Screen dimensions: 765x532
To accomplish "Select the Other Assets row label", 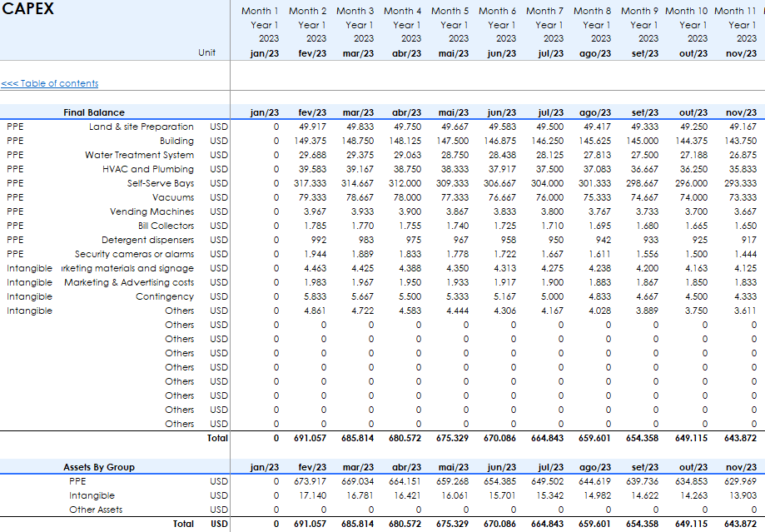I will pos(96,510).
